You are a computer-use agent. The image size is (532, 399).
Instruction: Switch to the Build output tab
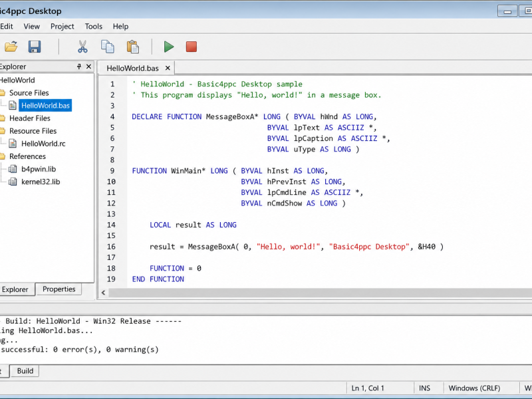pyautogui.click(x=25, y=371)
